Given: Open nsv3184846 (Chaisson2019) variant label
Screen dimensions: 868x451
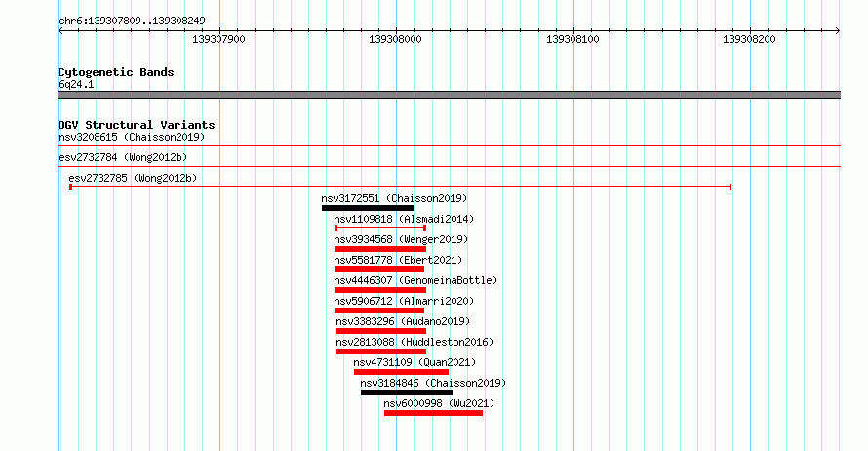Looking at the screenshot, I should click(433, 383).
